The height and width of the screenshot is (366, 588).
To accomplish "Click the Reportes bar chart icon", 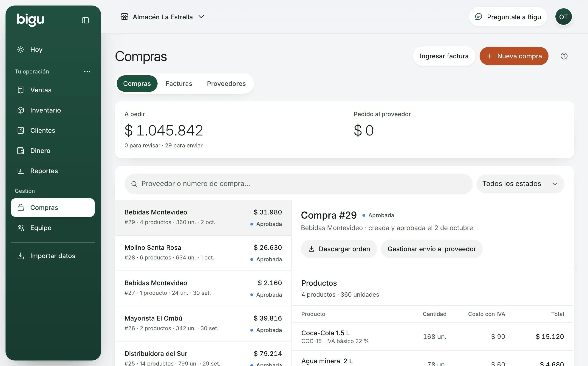I will [x=21, y=171].
